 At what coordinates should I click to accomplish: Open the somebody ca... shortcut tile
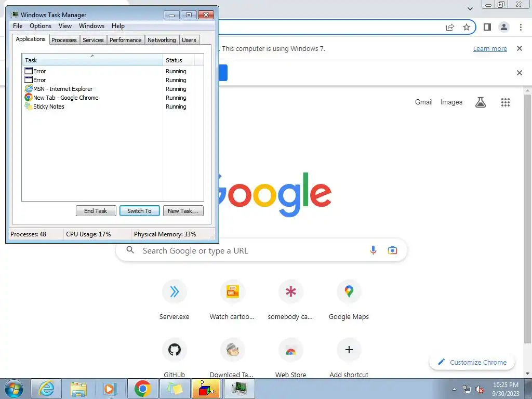coord(290,300)
